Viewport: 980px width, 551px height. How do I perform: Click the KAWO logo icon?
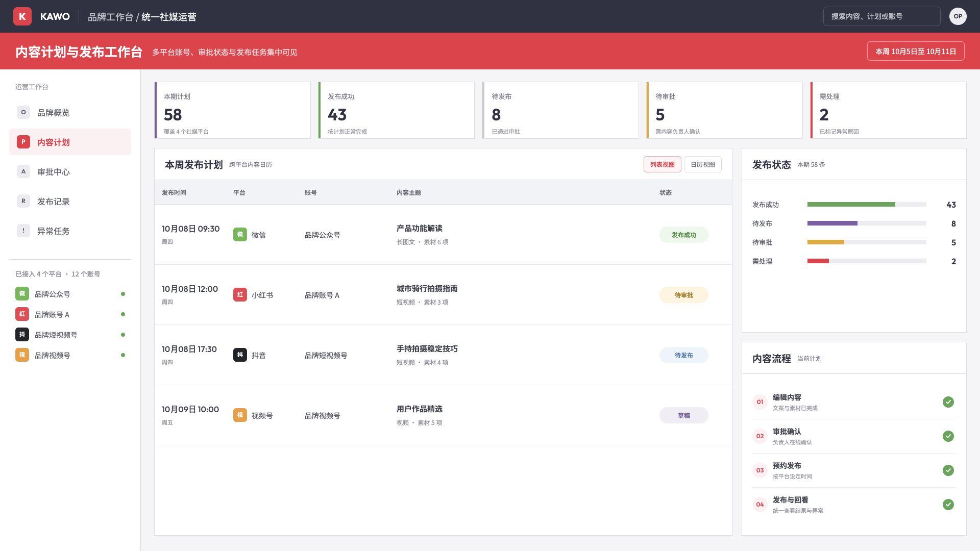coord(22,16)
